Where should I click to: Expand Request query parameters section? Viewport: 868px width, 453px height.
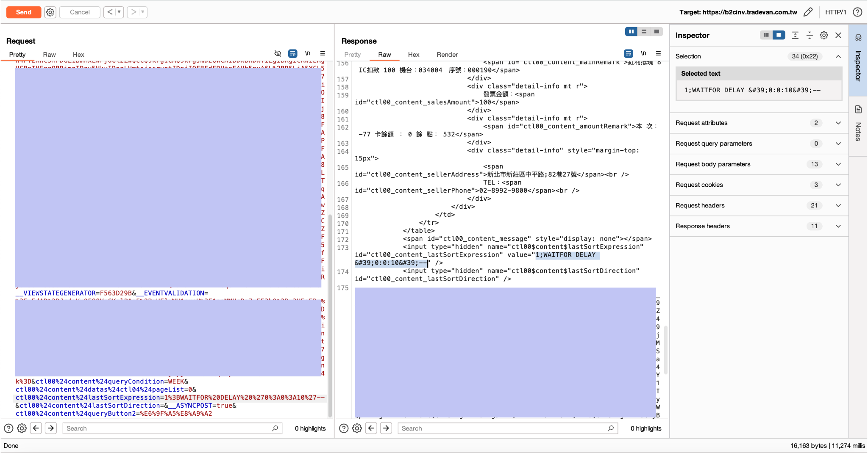point(838,144)
